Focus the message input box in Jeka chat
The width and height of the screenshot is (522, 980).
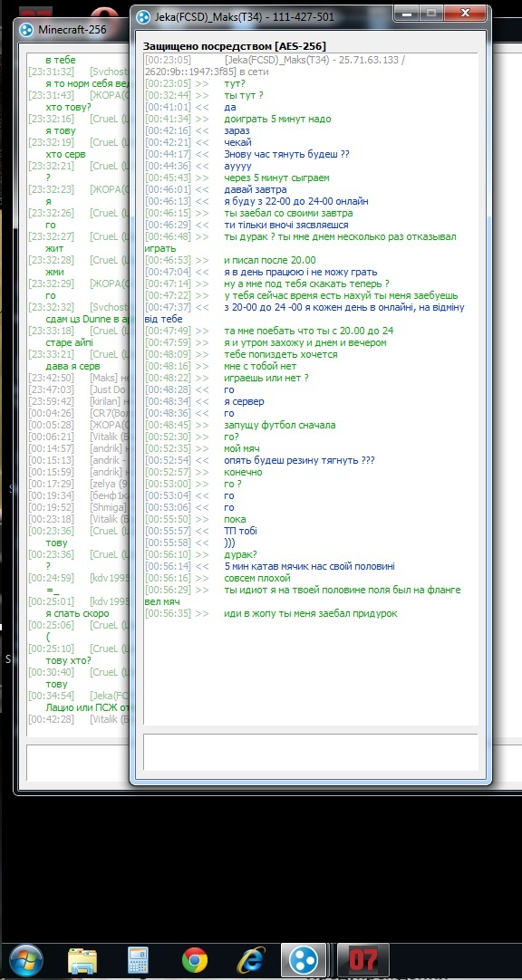(x=310, y=752)
